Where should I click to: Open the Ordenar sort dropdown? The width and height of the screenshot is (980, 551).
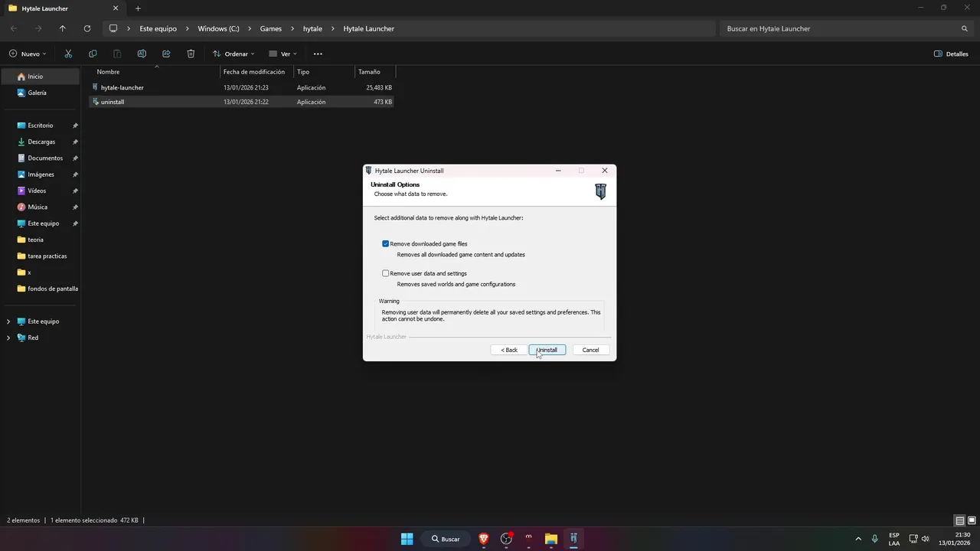(x=234, y=54)
